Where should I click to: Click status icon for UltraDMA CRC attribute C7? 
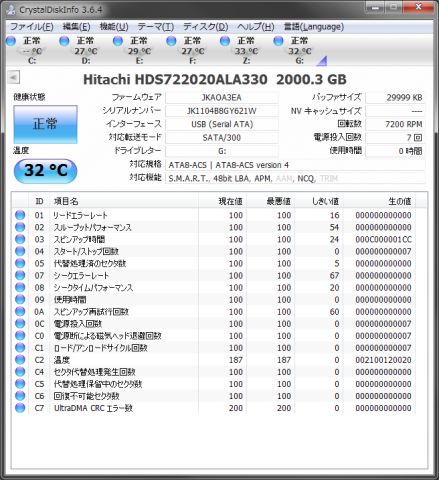click(20, 408)
